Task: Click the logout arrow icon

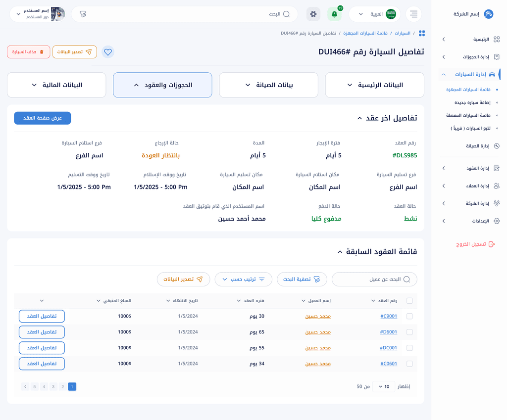Action: click(492, 244)
